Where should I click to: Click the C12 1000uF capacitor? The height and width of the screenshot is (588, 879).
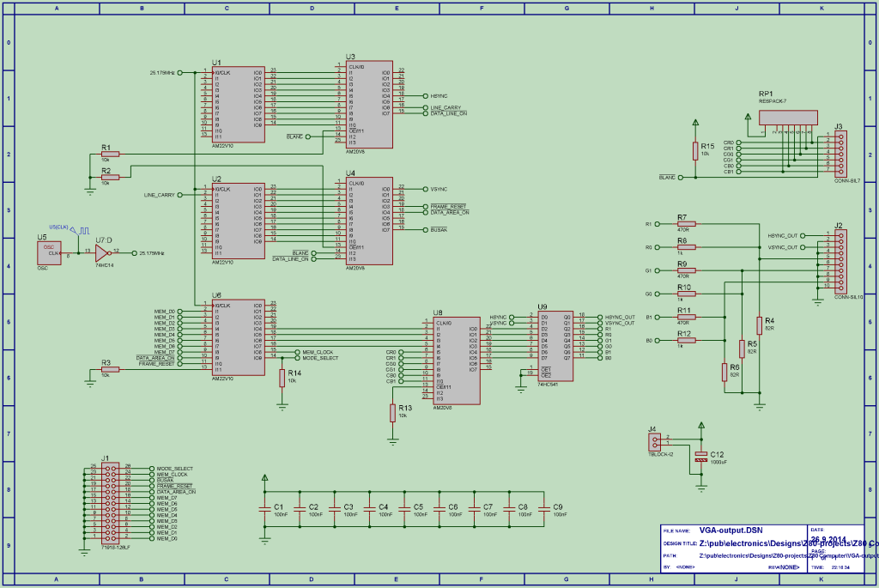pyautogui.click(x=700, y=457)
